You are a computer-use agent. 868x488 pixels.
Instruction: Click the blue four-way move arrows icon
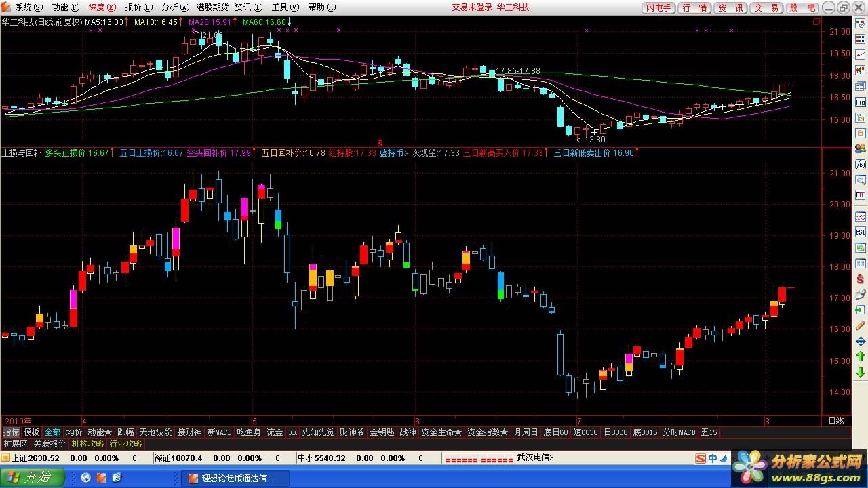click(x=861, y=341)
